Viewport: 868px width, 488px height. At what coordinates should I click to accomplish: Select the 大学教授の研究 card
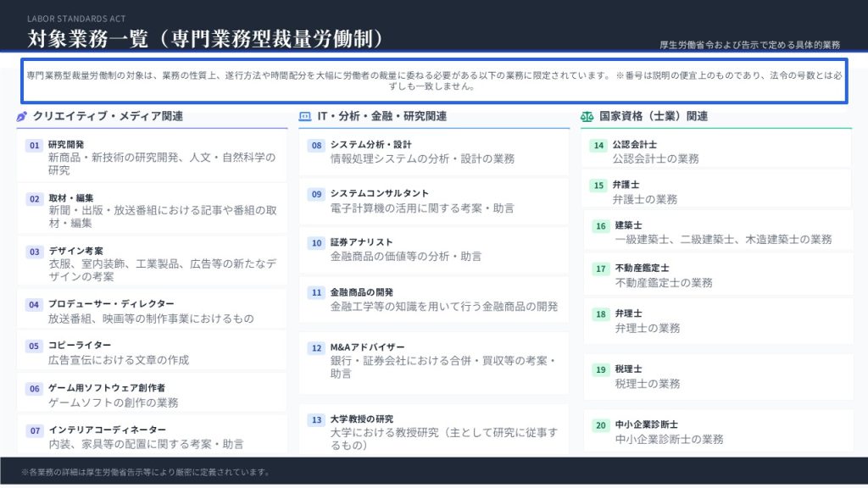(434, 432)
